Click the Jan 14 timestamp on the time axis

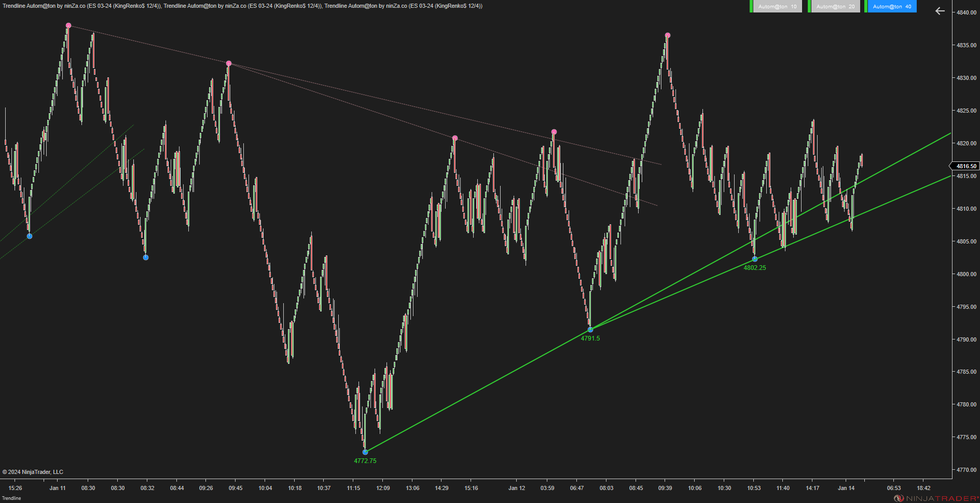846,488
